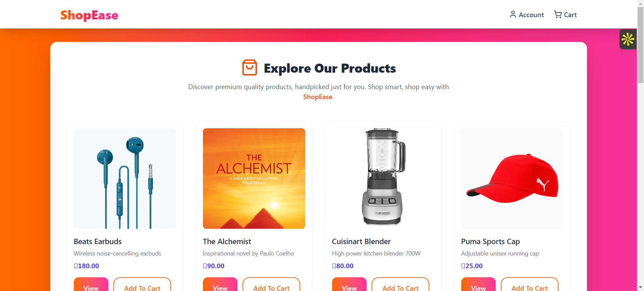View details for Beats Earbuds

[x=91, y=288]
